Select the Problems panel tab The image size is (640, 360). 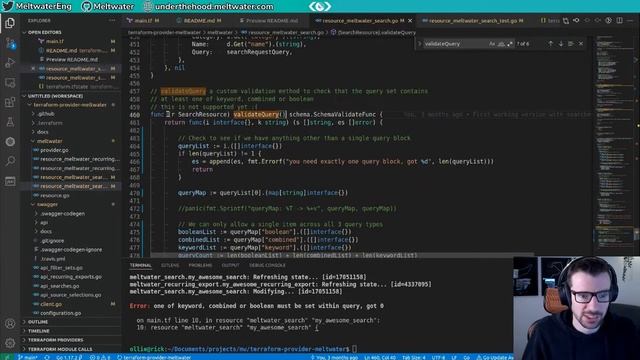(200, 265)
